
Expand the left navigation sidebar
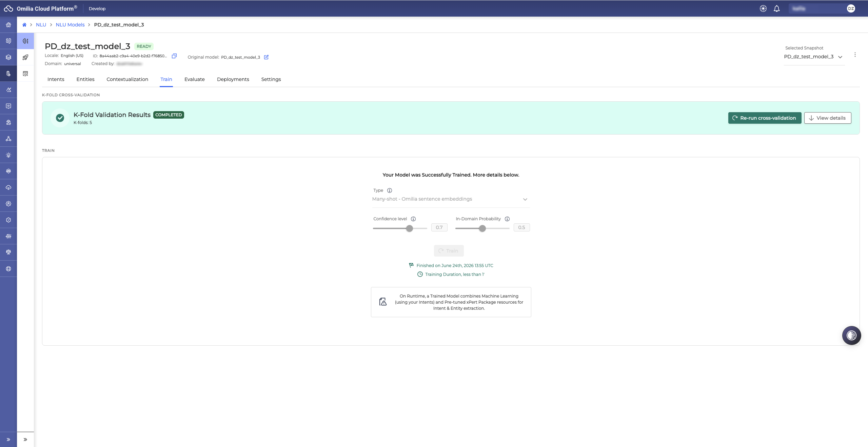point(8,440)
